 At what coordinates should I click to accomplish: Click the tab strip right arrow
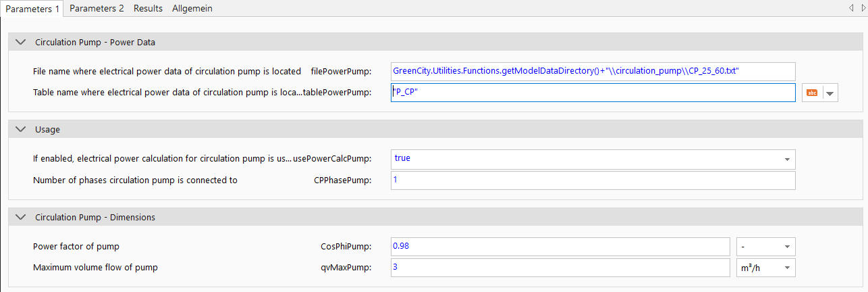[863, 8]
